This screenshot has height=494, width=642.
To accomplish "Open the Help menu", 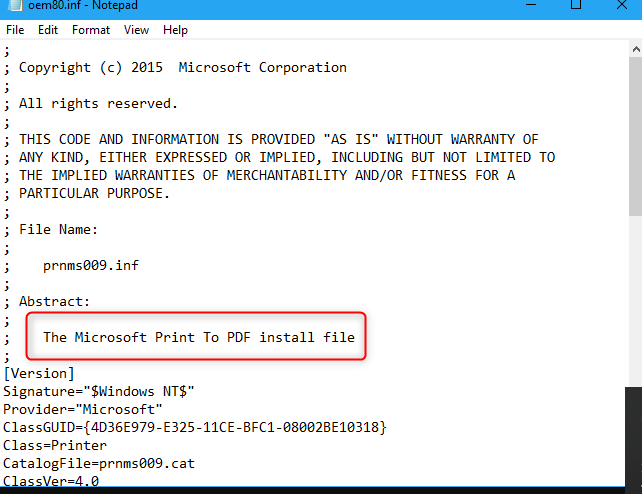I will (x=175, y=30).
